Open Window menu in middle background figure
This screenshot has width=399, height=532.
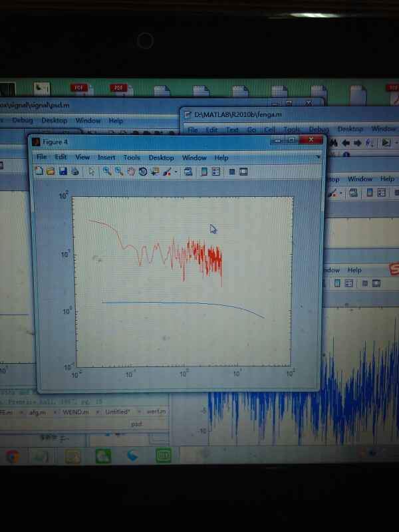click(x=360, y=179)
